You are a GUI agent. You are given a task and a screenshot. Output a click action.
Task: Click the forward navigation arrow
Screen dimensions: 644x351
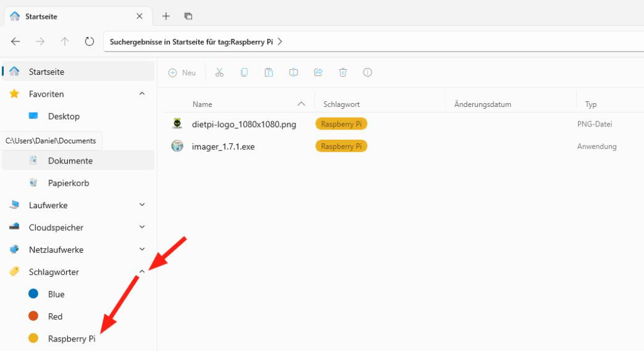[40, 42]
